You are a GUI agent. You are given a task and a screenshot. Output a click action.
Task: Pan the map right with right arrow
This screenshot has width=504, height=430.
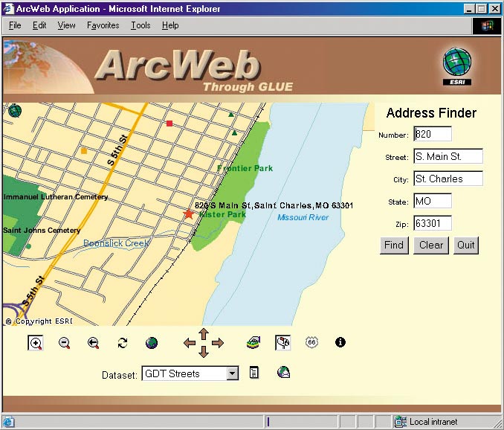(218, 343)
